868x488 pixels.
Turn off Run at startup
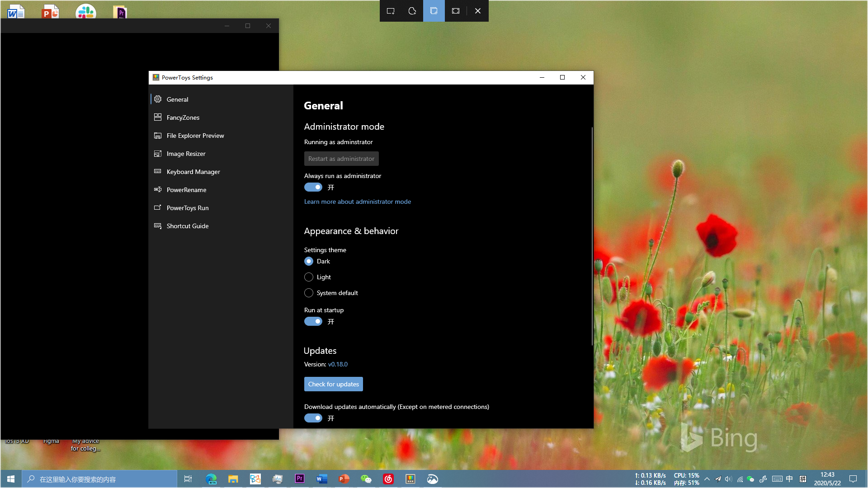[x=313, y=321]
